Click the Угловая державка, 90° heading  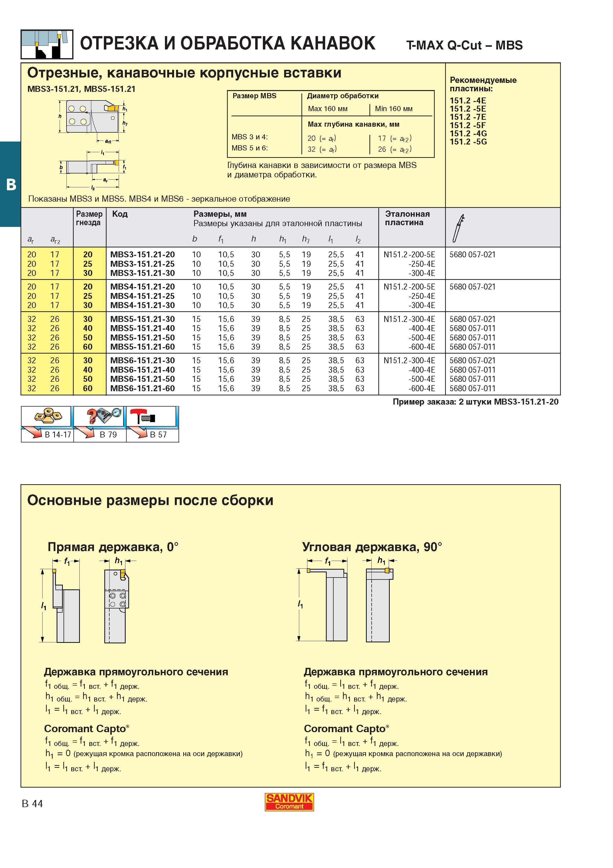[372, 547]
